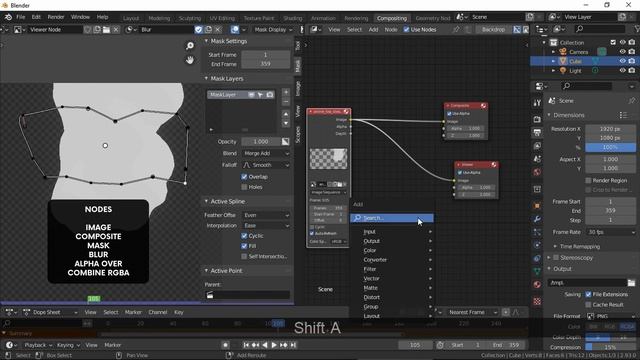Image resolution: width=640 pixels, height=360 pixels.
Task: Click the Compression 15% slider
Action: (611, 347)
